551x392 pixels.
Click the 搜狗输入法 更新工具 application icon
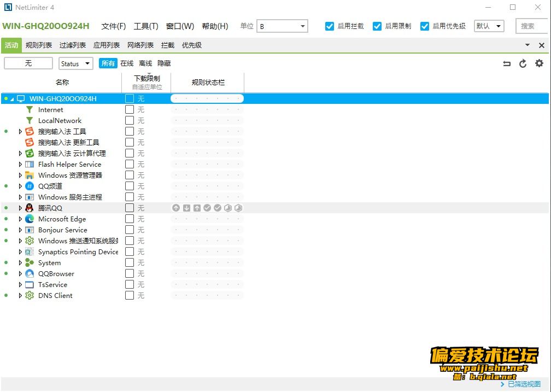coord(30,142)
